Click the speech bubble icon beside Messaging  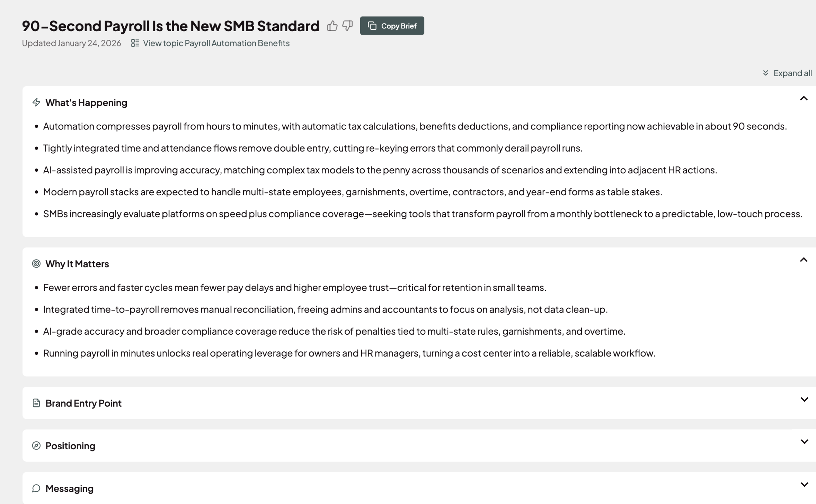[36, 488]
